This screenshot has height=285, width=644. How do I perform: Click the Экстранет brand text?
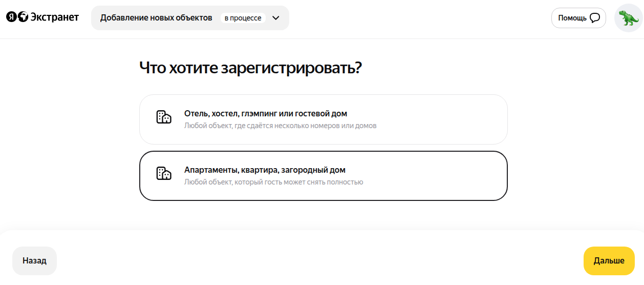pos(55,17)
